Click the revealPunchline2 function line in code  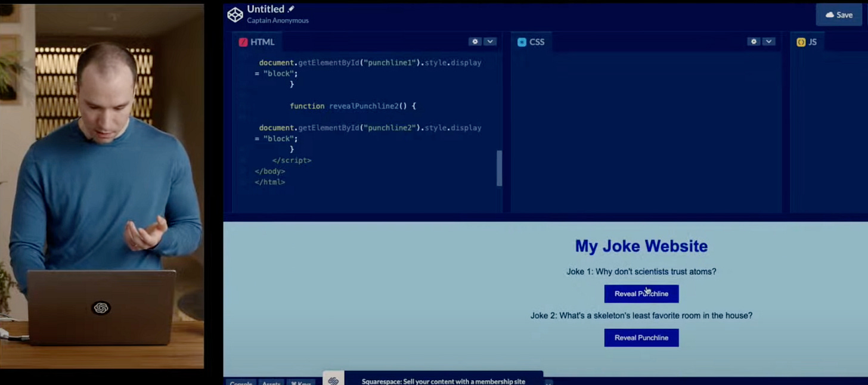[352, 106]
